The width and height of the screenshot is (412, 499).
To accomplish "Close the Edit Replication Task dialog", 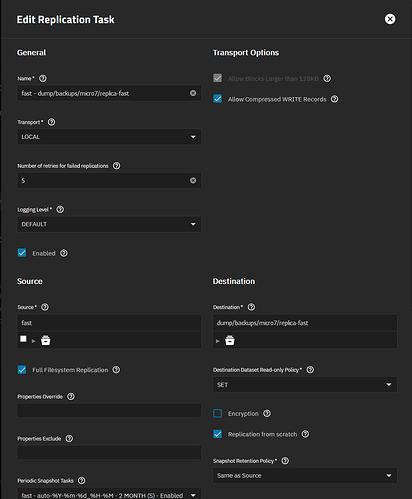I will tap(390, 19).
